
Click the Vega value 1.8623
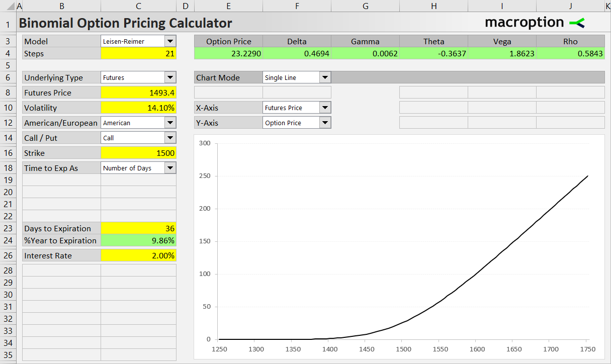502,53
